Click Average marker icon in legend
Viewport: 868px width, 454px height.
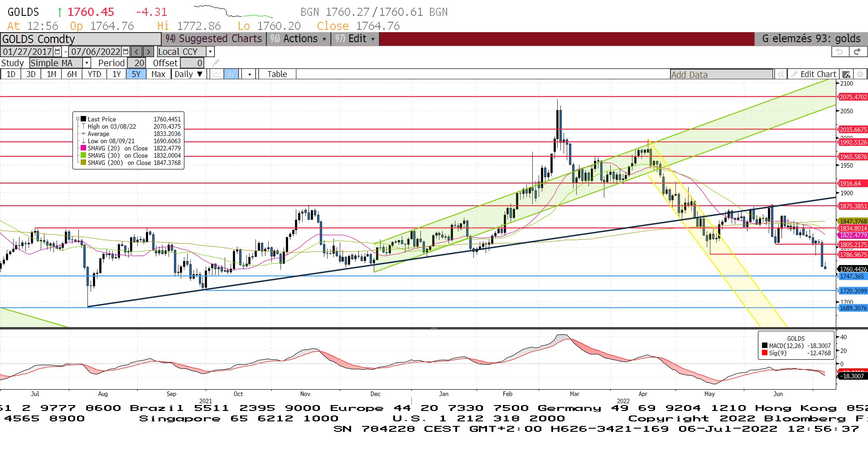(83, 134)
